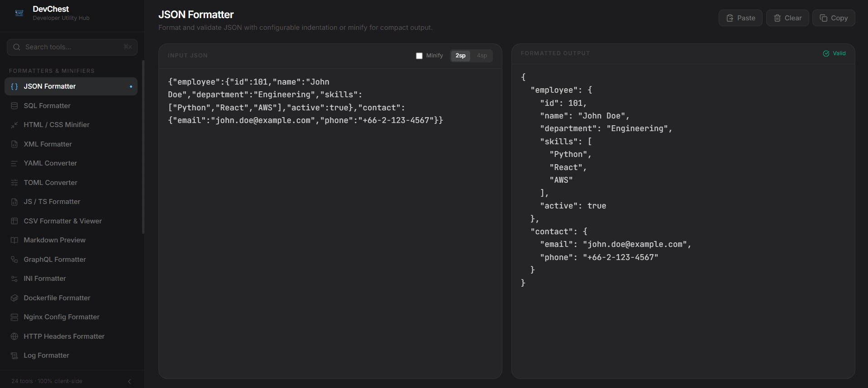The height and width of the screenshot is (388, 868).
Task: Click the Dockerfile Formatter box icon
Action: (x=14, y=298)
